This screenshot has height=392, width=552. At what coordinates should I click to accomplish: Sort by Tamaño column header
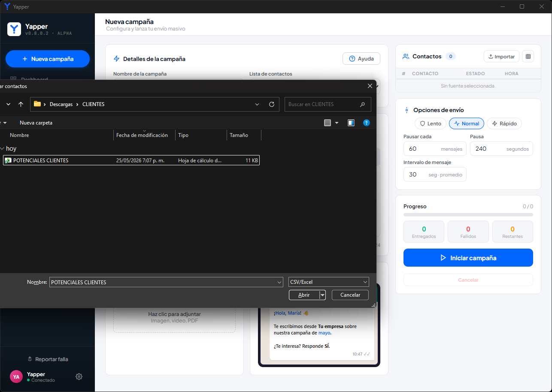pyautogui.click(x=239, y=135)
